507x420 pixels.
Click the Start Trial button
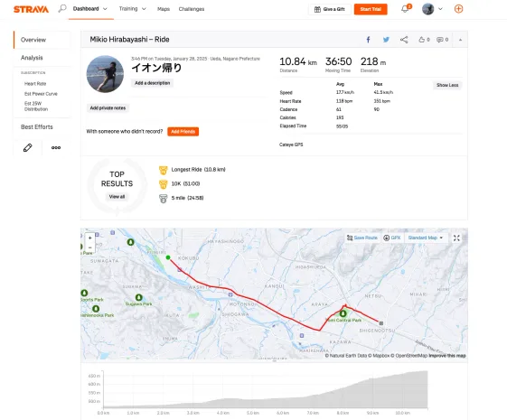(371, 9)
